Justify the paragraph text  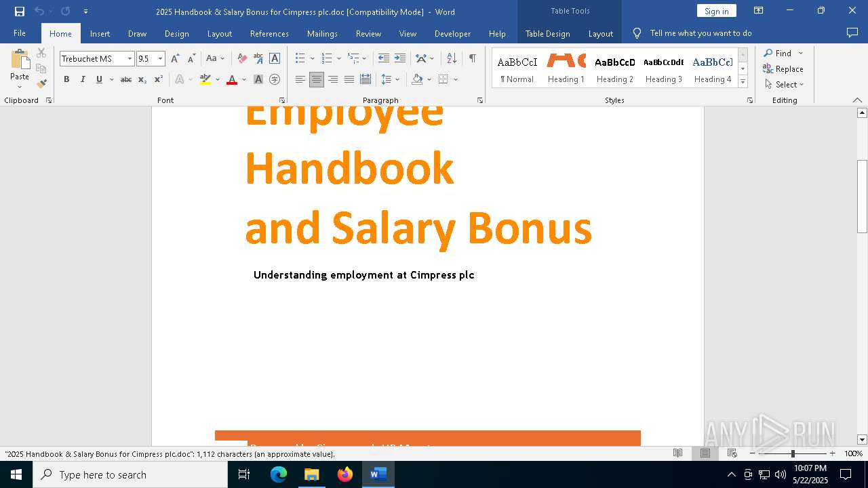coord(349,79)
